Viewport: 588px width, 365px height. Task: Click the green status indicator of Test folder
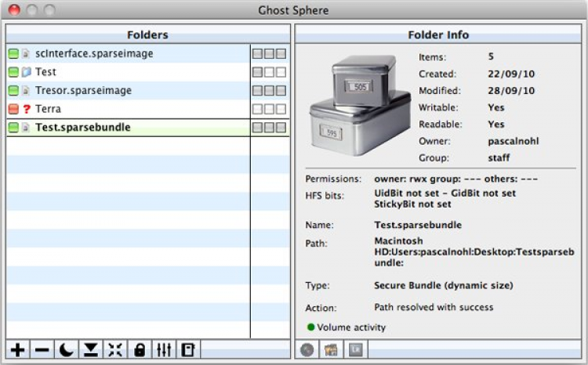[13, 72]
